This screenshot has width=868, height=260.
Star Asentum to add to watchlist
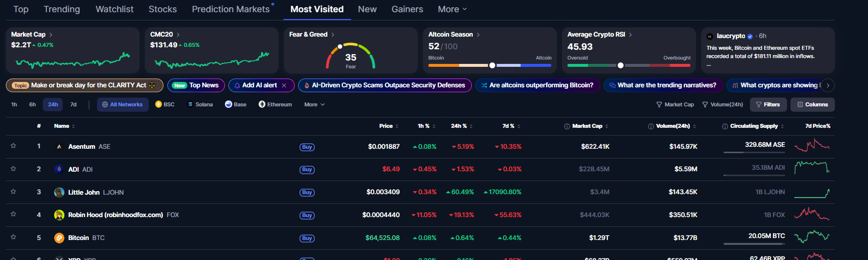(x=13, y=146)
